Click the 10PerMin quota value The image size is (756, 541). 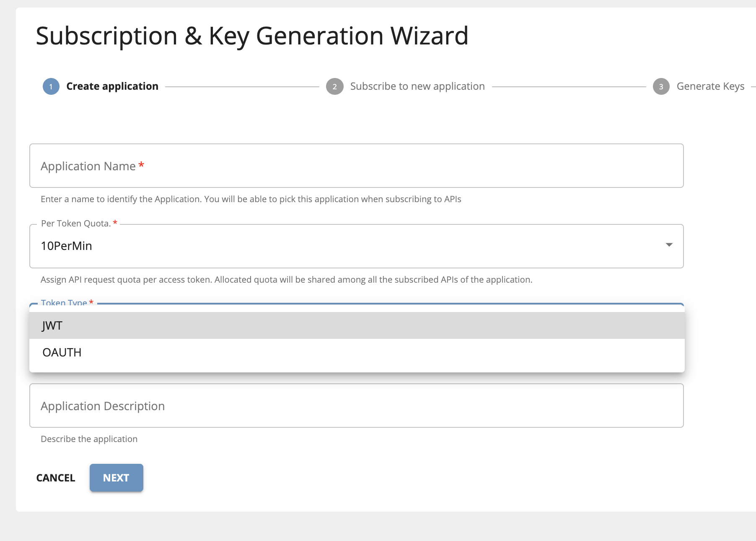click(66, 246)
